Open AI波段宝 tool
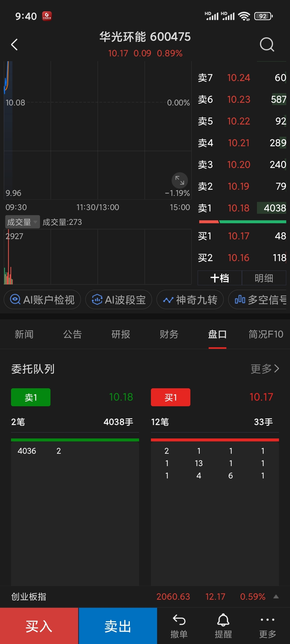 (x=119, y=299)
